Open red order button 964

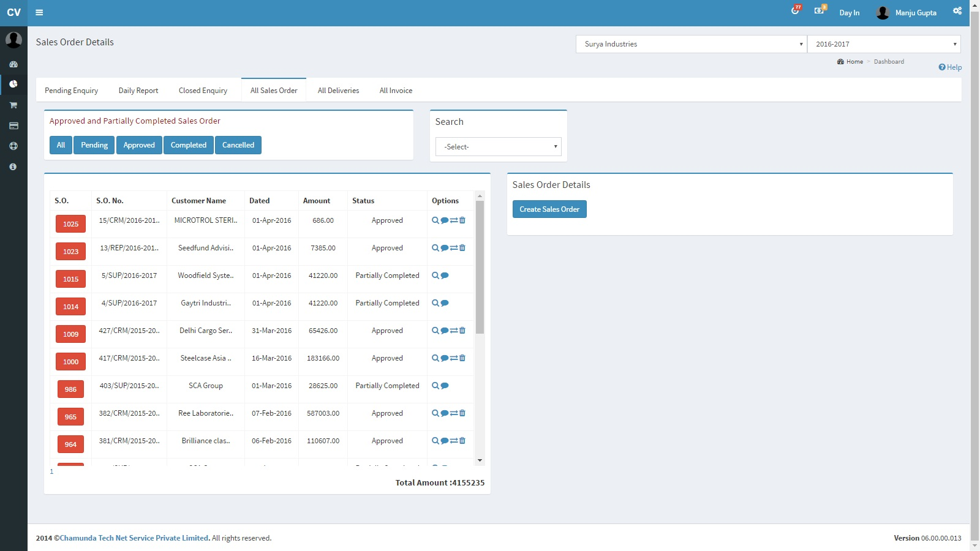pos(70,444)
